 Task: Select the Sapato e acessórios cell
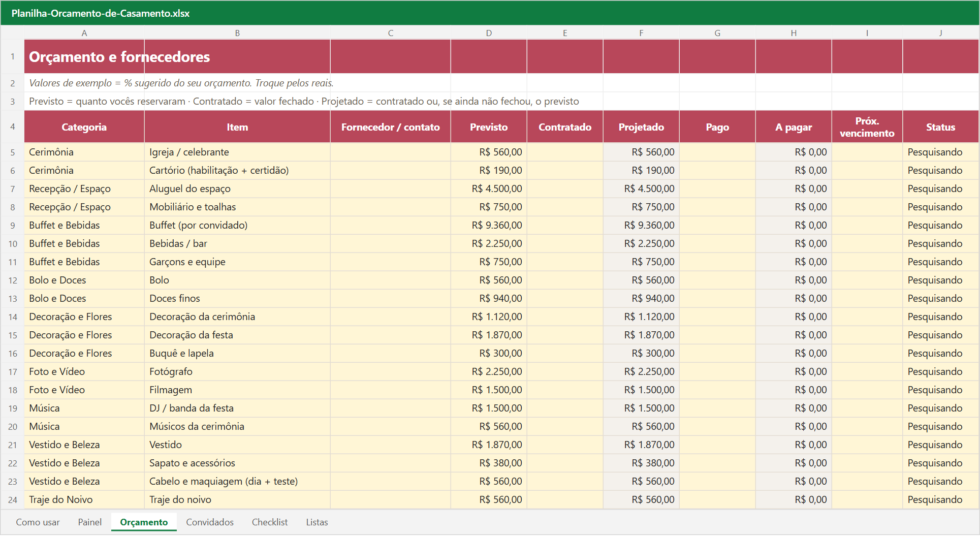237,463
